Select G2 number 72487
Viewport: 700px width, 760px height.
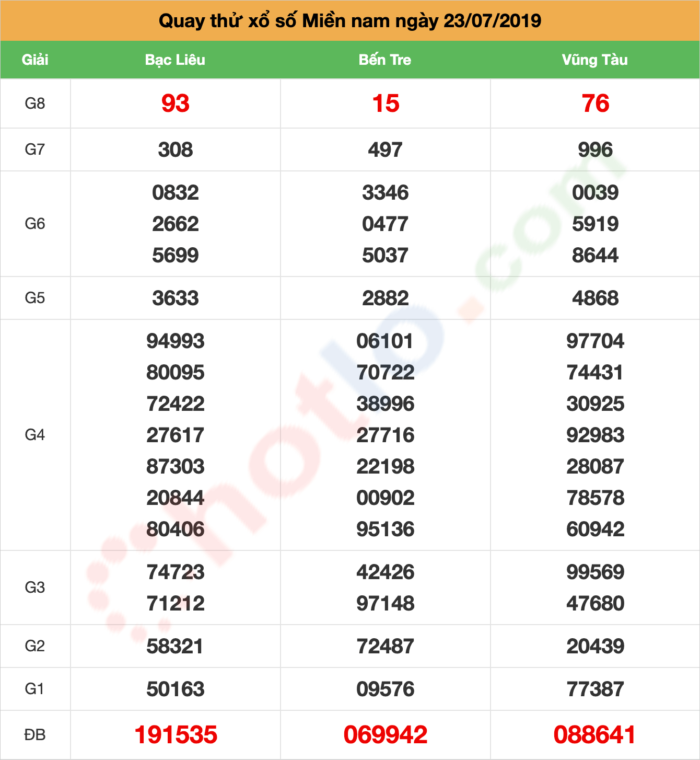tap(386, 647)
